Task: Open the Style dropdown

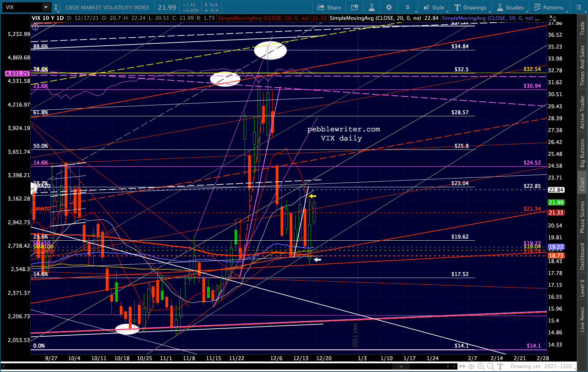Action: [434, 7]
